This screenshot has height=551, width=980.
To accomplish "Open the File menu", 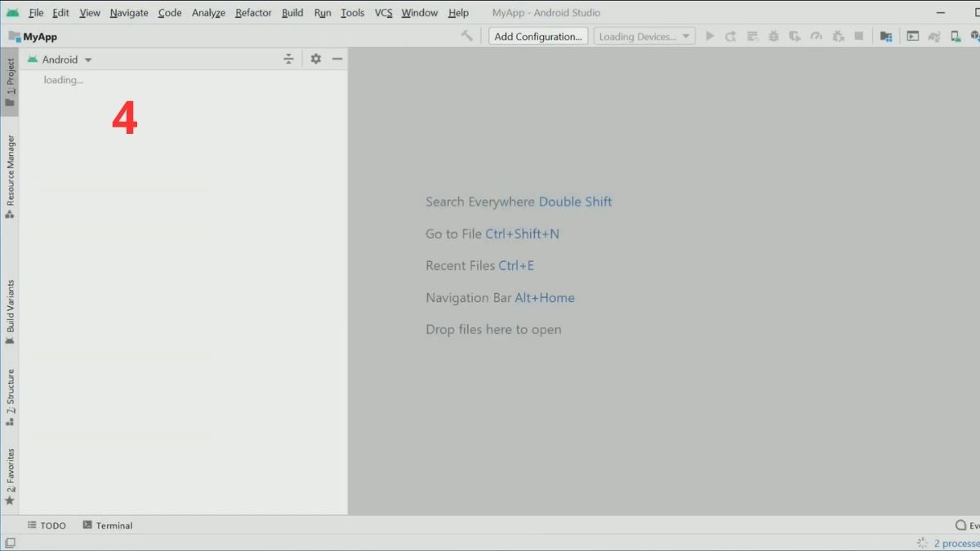I will click(x=36, y=12).
